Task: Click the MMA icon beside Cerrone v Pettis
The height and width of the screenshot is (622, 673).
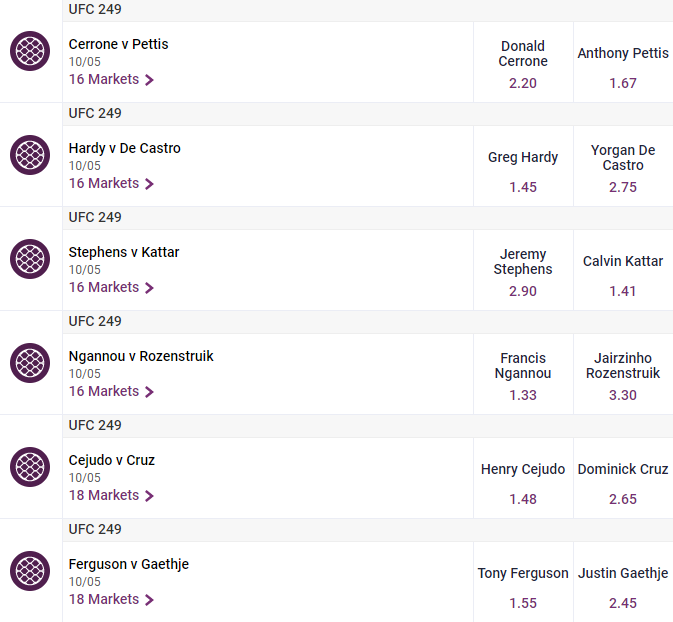Action: tap(30, 51)
